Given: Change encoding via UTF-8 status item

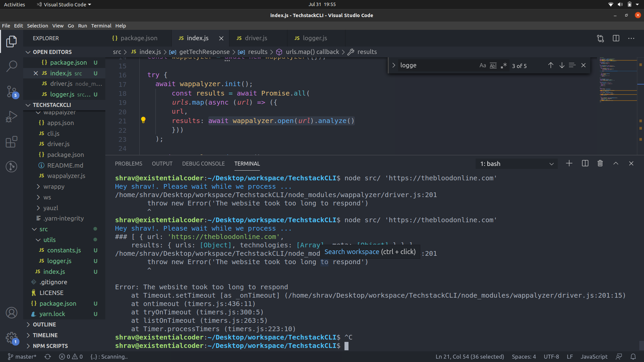Looking at the screenshot, I should tap(551, 357).
